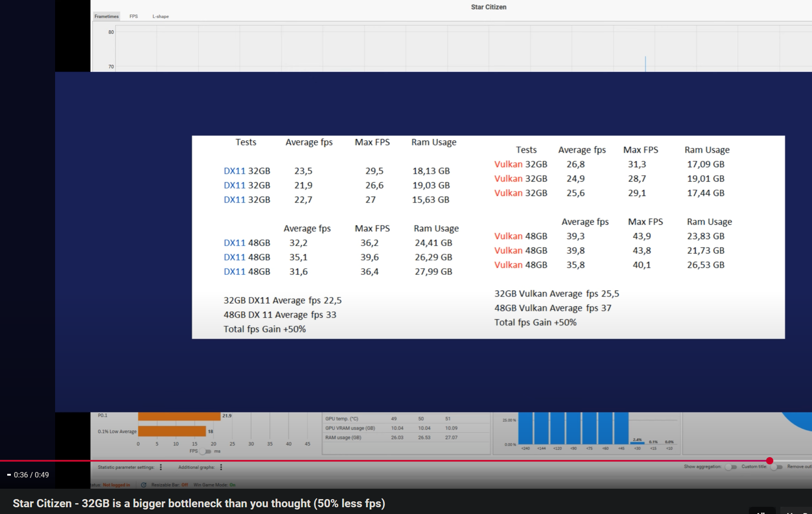The width and height of the screenshot is (812, 514).
Task: Click the video title about 32GB bottleneck
Action: tap(199, 503)
